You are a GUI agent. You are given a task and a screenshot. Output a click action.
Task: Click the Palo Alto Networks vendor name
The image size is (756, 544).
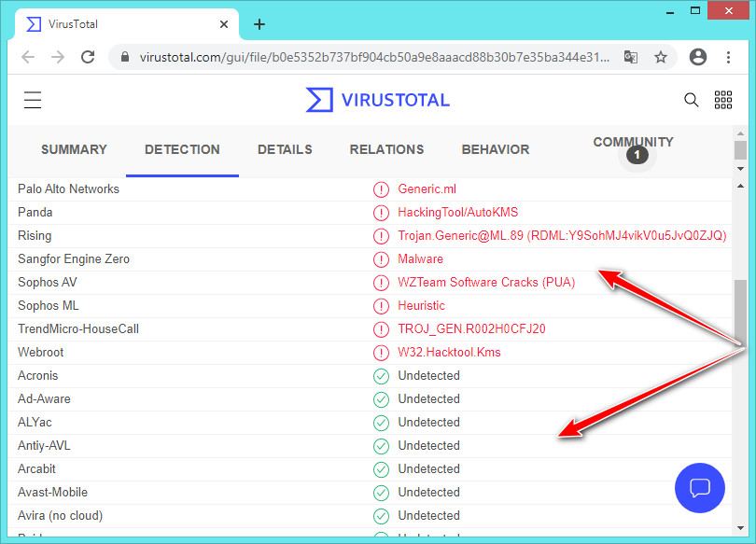(x=68, y=188)
